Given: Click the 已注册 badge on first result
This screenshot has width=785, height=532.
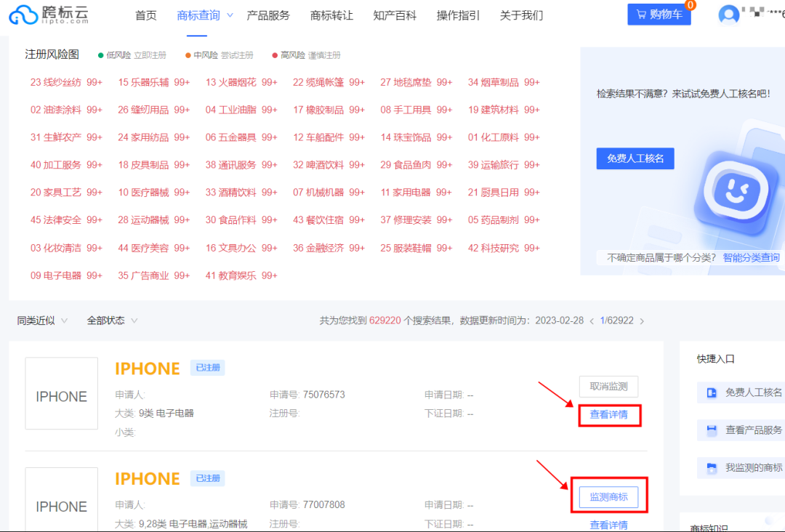Looking at the screenshot, I should point(207,368).
